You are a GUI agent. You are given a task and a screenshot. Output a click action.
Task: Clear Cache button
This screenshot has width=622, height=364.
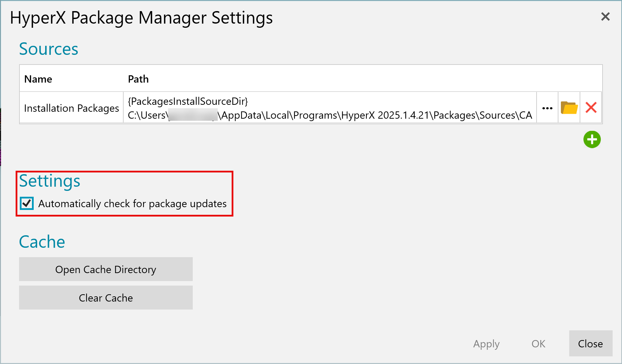106,298
